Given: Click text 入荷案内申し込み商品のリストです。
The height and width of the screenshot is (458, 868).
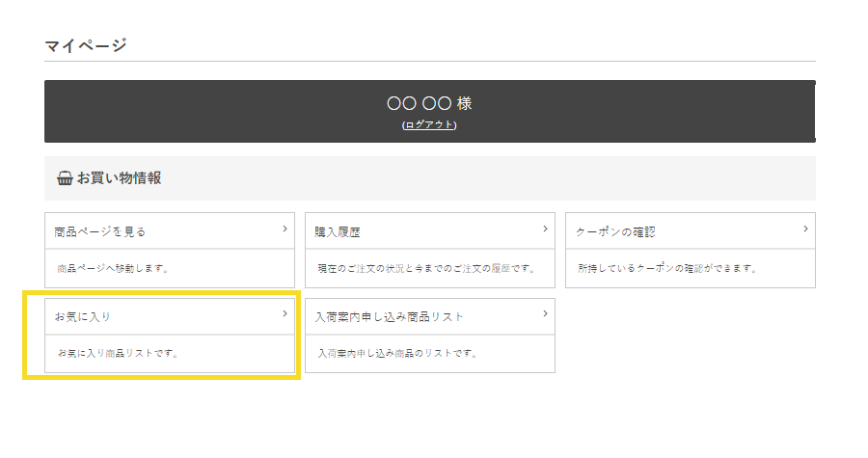Looking at the screenshot, I should pyautogui.click(x=397, y=353).
